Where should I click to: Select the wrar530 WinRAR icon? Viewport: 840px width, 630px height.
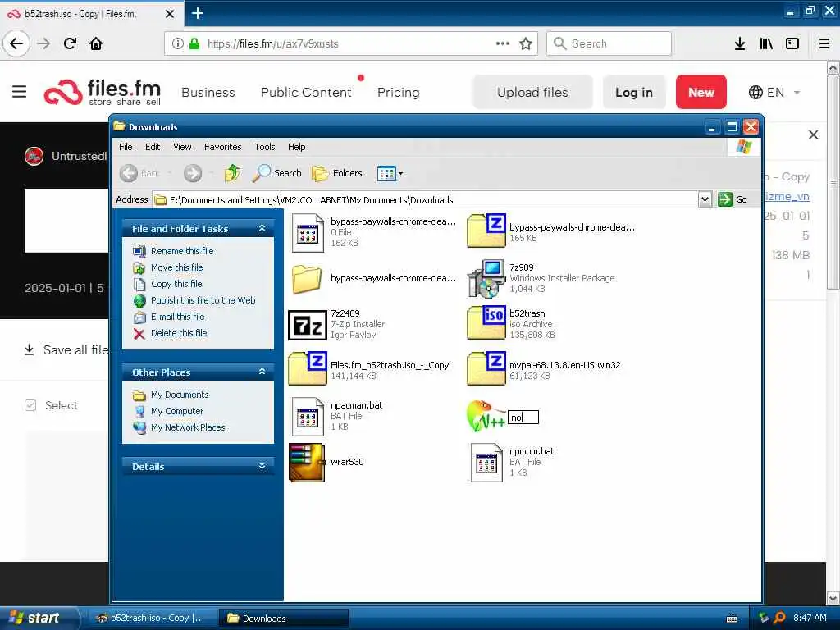tap(307, 463)
